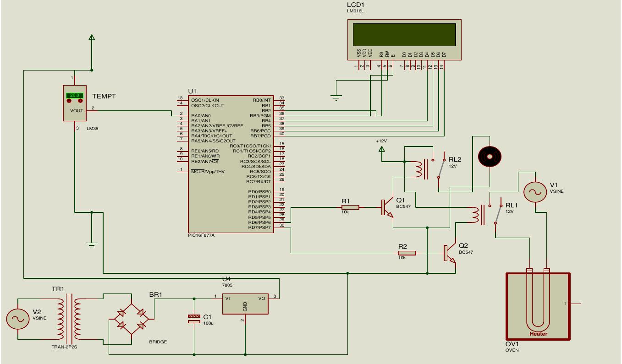
Task: Click the RD6/PSP6 pin label
Action: tap(259, 223)
